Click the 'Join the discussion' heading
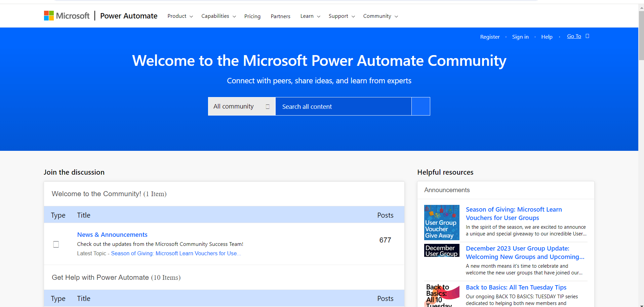644x307 pixels. point(74,172)
